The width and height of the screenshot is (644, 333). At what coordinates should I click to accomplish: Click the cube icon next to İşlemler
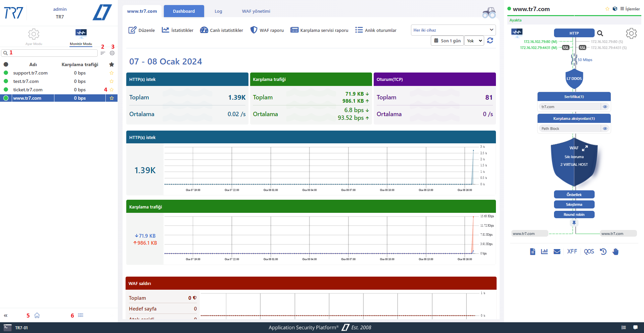pyautogui.click(x=615, y=9)
